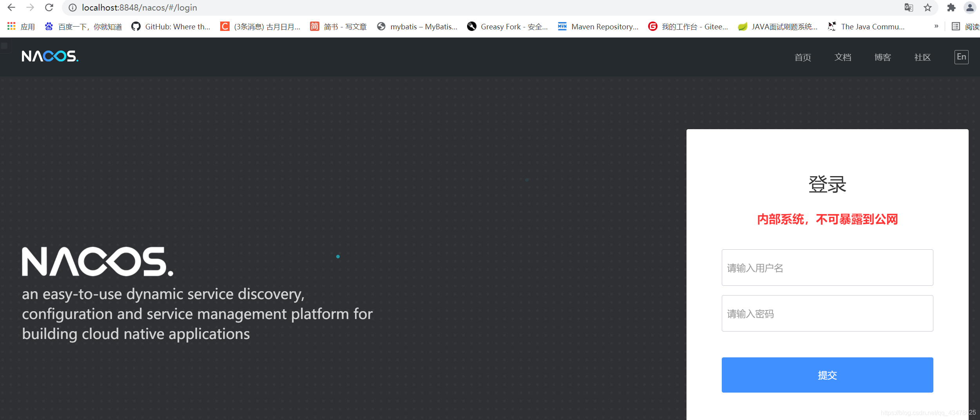Click the browser forward arrow
The width and height of the screenshot is (980, 420).
(30, 7)
